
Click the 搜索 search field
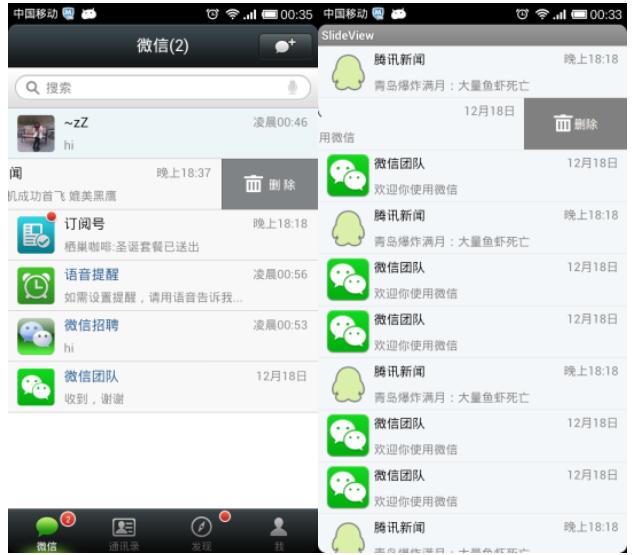pyautogui.click(x=163, y=88)
